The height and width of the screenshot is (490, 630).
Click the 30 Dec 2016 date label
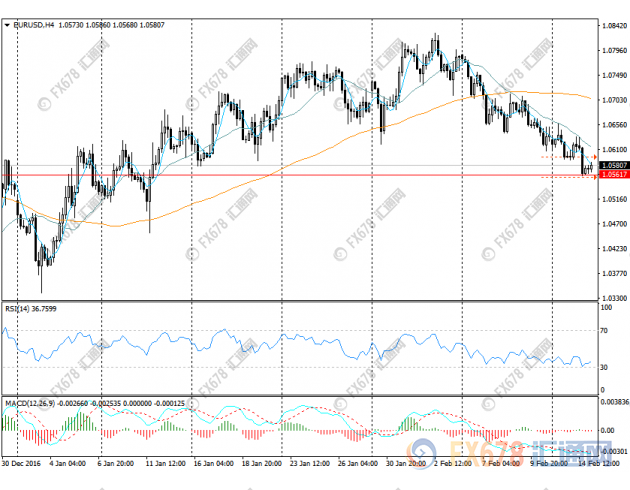(x=22, y=464)
